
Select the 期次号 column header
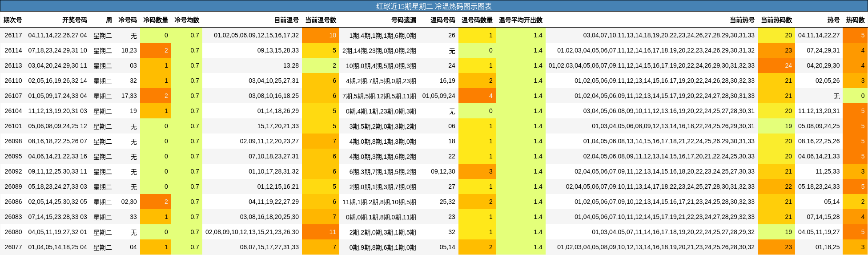(13, 20)
